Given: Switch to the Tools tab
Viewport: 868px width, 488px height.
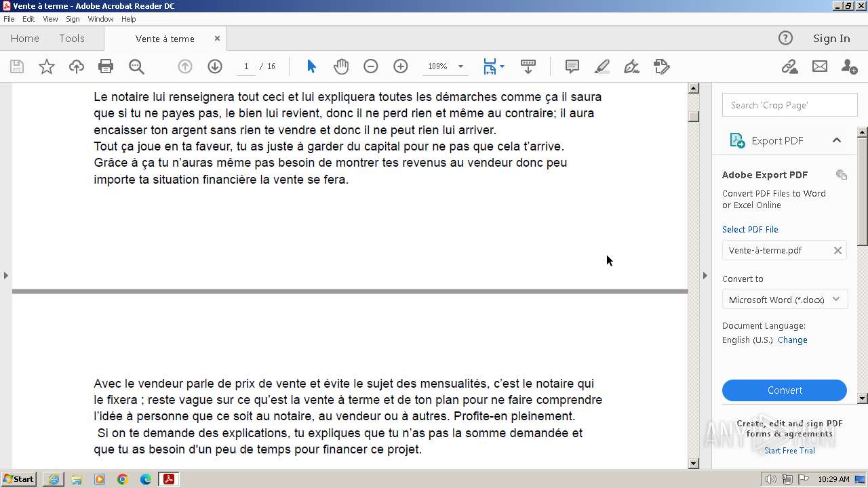Looking at the screenshot, I should tap(72, 39).
